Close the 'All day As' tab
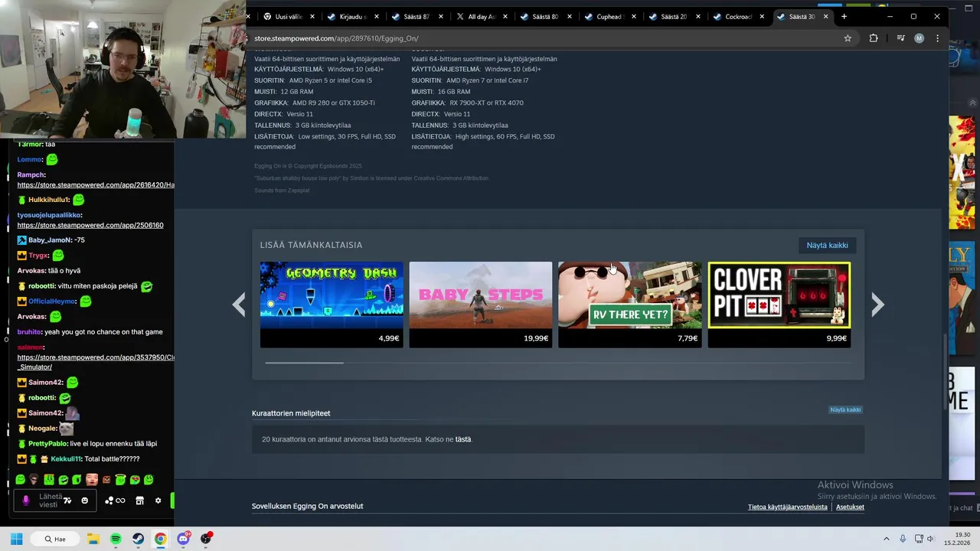The height and width of the screenshot is (551, 980). 505,16
